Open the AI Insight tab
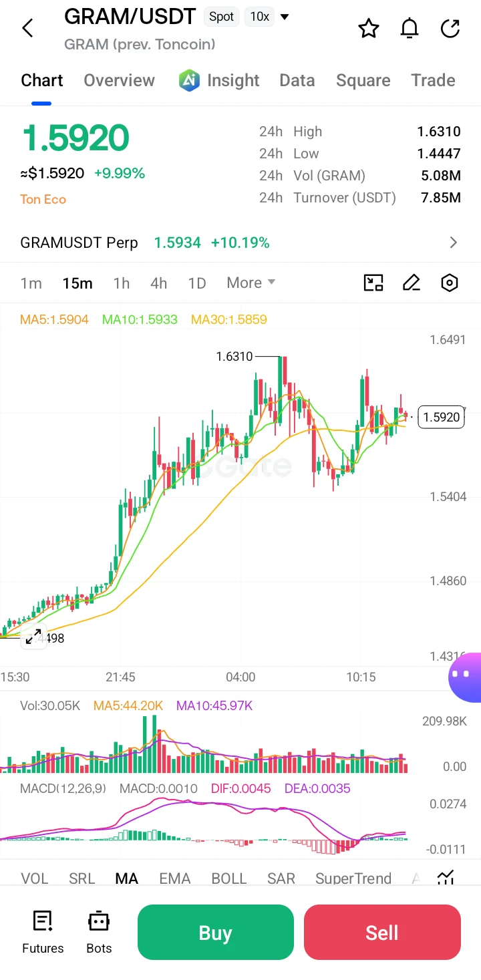 [219, 80]
